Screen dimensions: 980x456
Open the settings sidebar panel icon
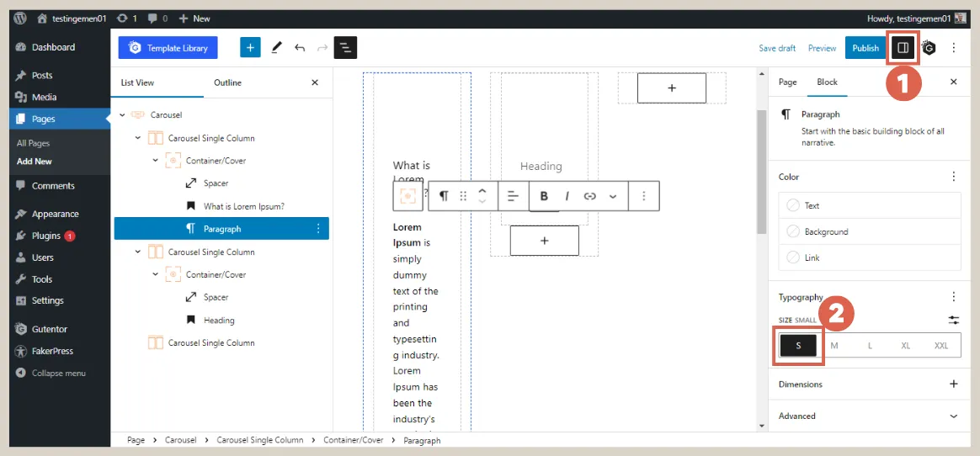pyautogui.click(x=903, y=48)
